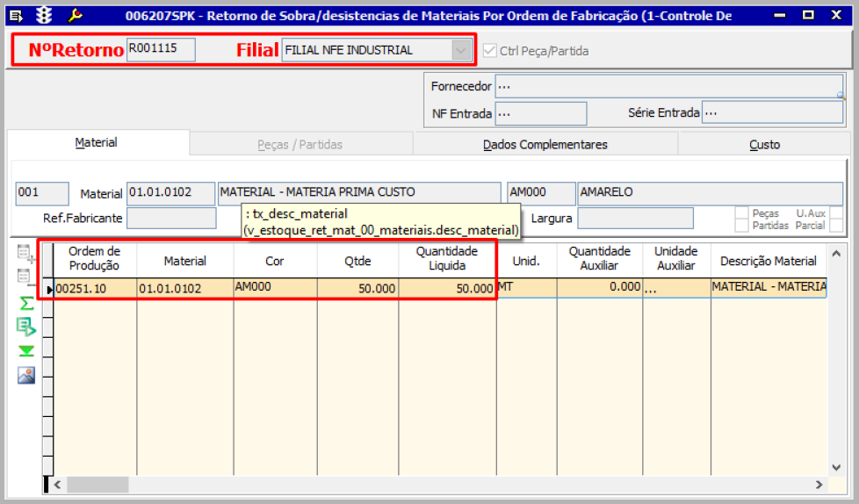Click the Ref.Fabricante input field

pyautogui.click(x=171, y=218)
